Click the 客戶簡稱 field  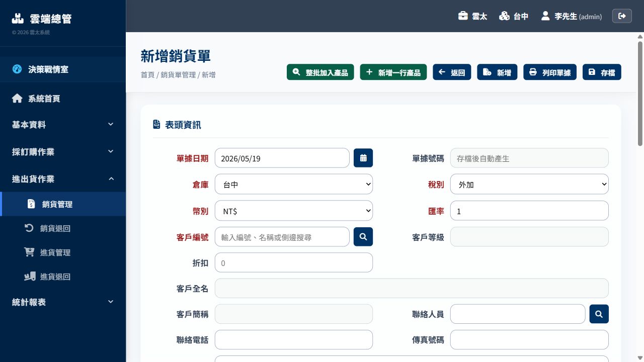pos(294,314)
